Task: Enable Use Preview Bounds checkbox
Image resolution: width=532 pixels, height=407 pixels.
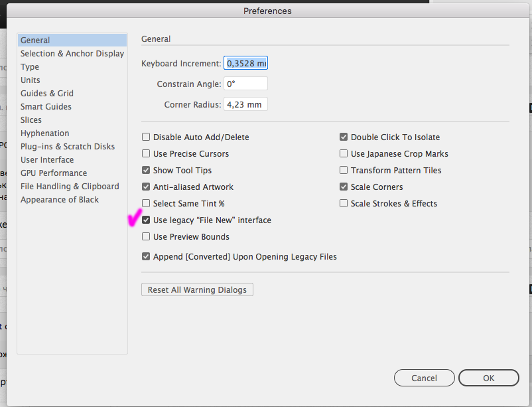Action: 146,237
